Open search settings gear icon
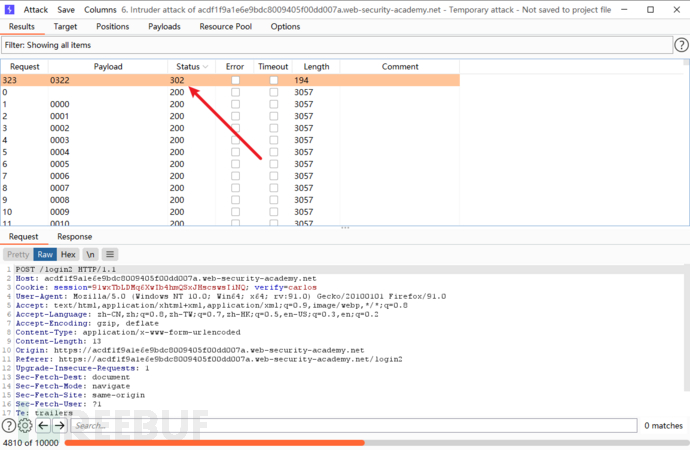The height and width of the screenshot is (450, 690). point(25,425)
